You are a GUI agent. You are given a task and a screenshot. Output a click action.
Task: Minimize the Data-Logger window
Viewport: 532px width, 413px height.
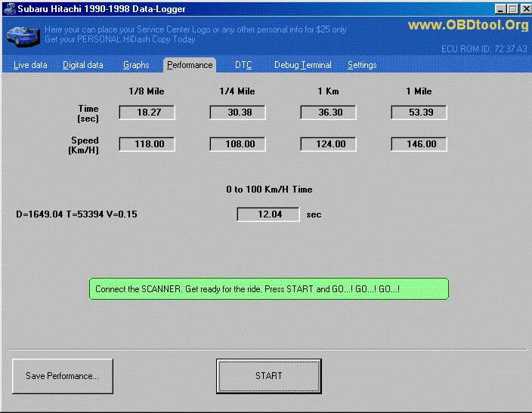coord(500,9)
